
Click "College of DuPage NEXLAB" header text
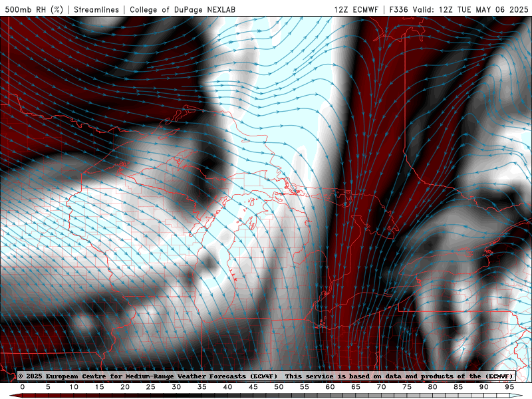point(182,9)
